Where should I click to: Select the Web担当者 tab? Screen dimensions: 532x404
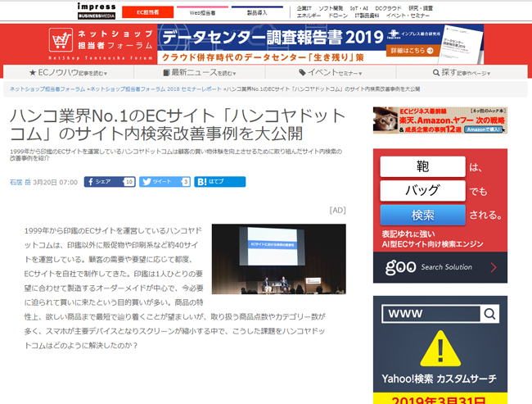[202, 12]
